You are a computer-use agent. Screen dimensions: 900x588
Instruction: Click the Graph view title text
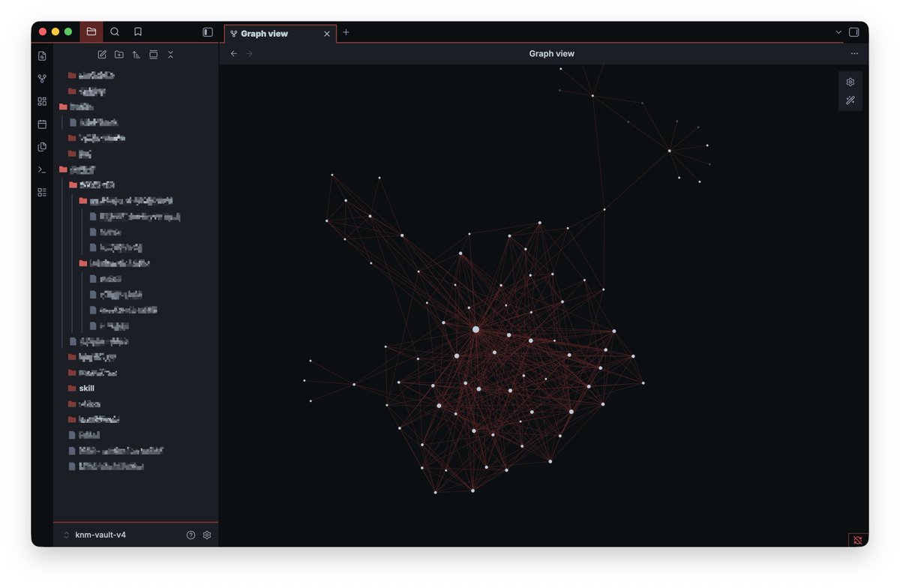[x=551, y=53]
